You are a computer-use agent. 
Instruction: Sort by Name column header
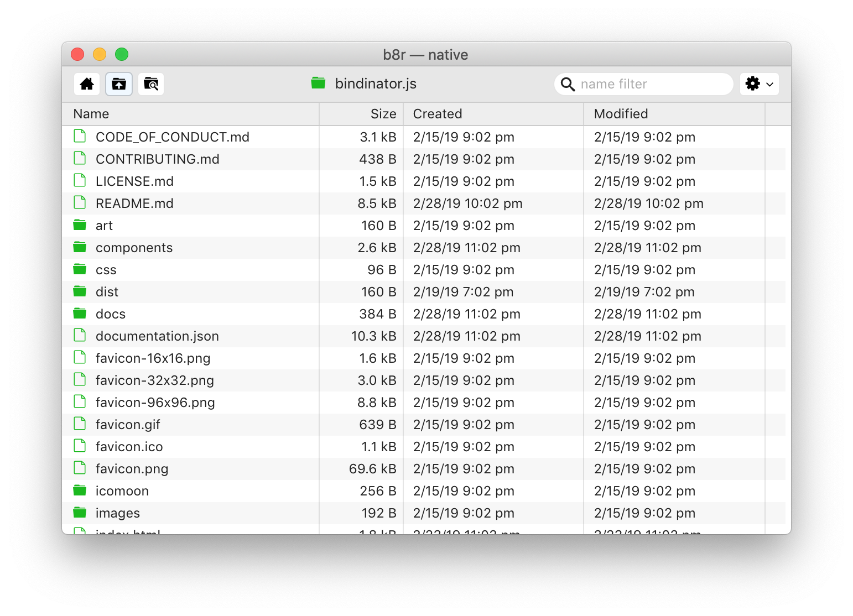[191, 114]
